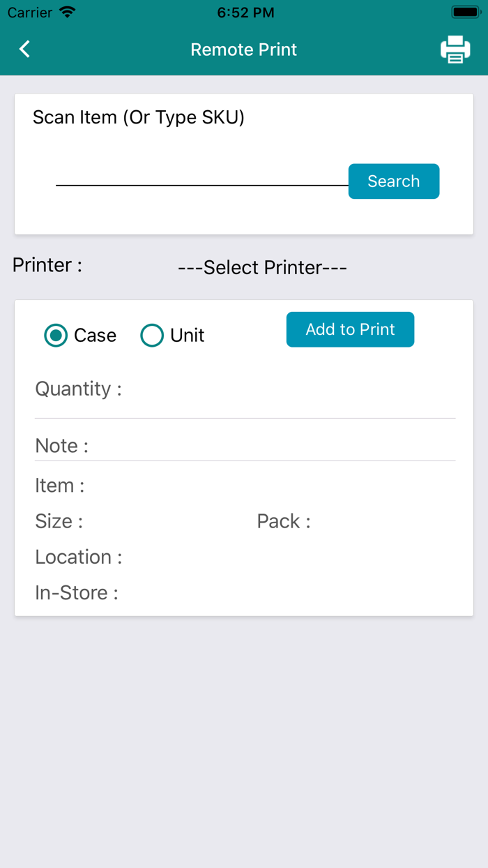
Task: Tap the back arrow to leave Remote Print
Action: (24, 50)
